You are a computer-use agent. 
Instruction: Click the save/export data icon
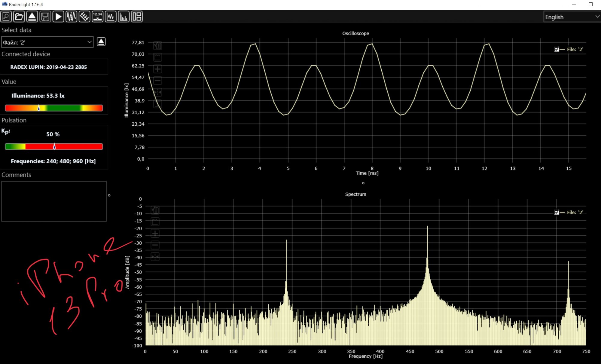[45, 17]
